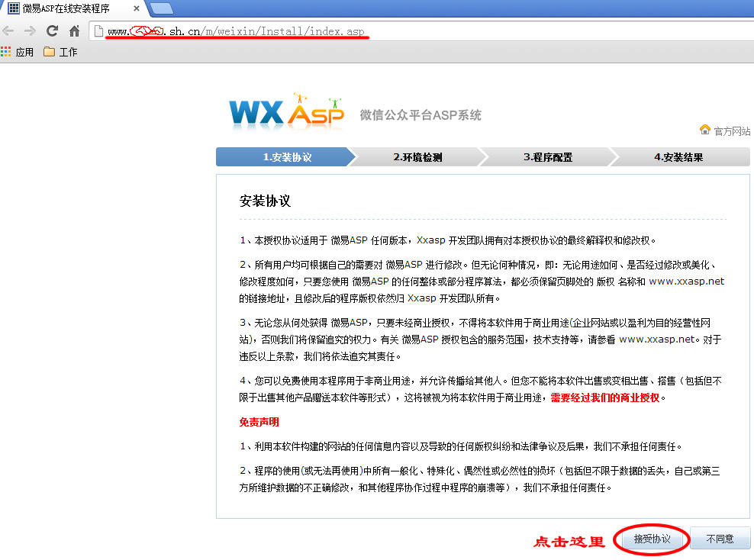This screenshot has height=560, width=754.
Task: Click the browser back arrow
Action: pos(8,32)
